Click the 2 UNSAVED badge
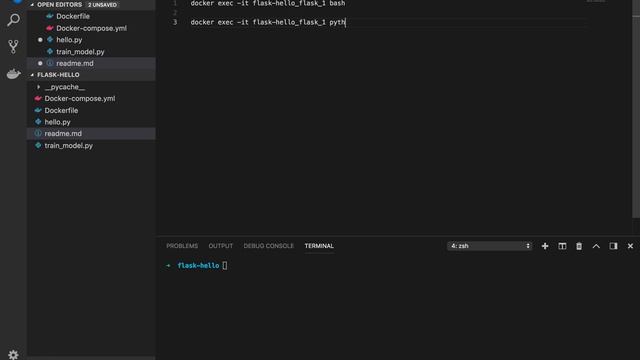This screenshot has height=360, width=640. 102,5
